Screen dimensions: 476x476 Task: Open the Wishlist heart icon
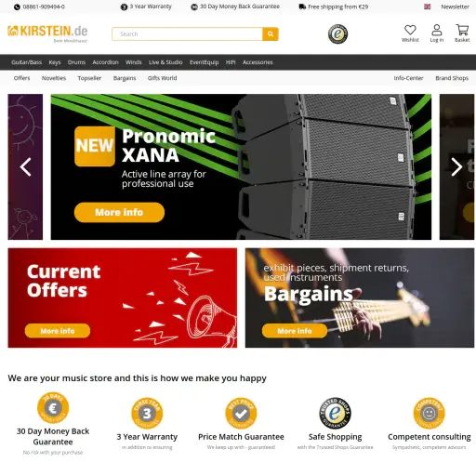click(x=410, y=30)
